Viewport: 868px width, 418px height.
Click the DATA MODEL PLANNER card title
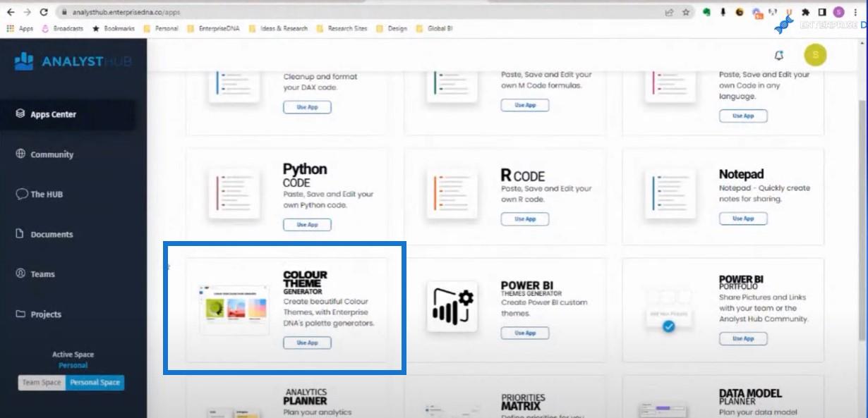click(x=750, y=398)
